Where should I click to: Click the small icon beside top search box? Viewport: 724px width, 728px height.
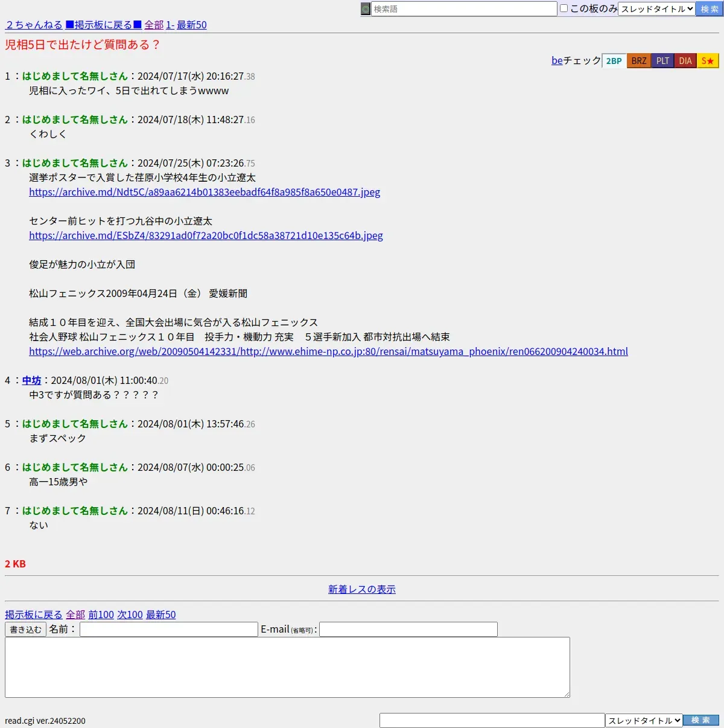point(366,9)
